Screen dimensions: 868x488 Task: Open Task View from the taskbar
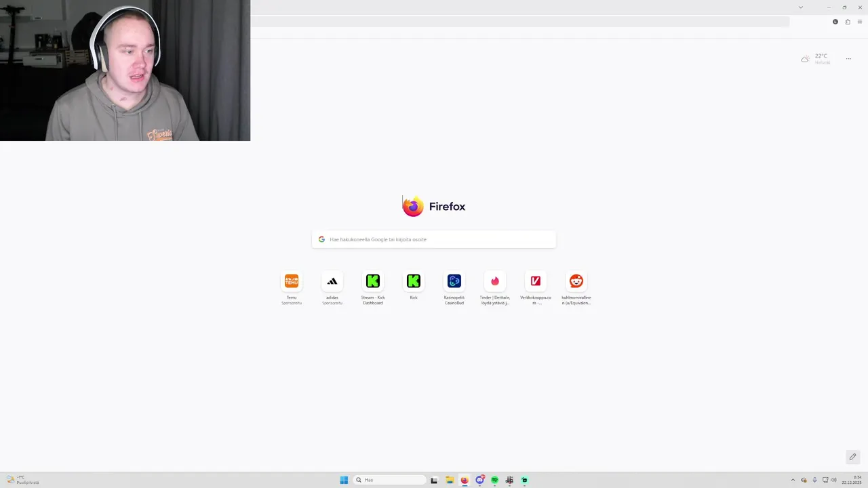click(x=434, y=480)
